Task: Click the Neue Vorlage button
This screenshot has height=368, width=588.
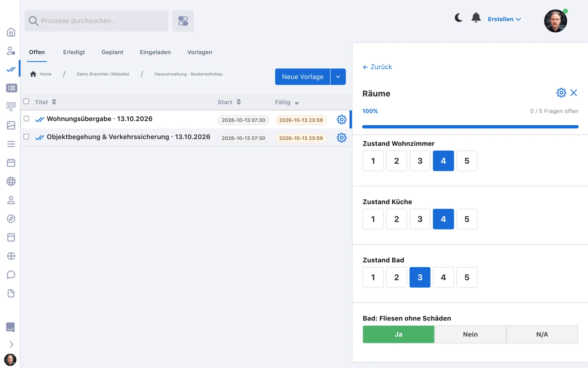Action: (302, 77)
